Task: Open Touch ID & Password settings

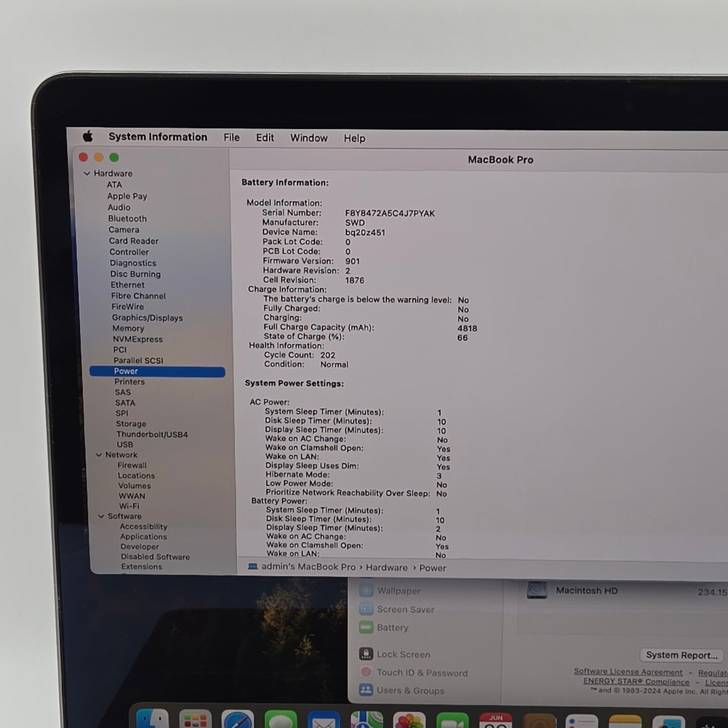Action: point(422,673)
